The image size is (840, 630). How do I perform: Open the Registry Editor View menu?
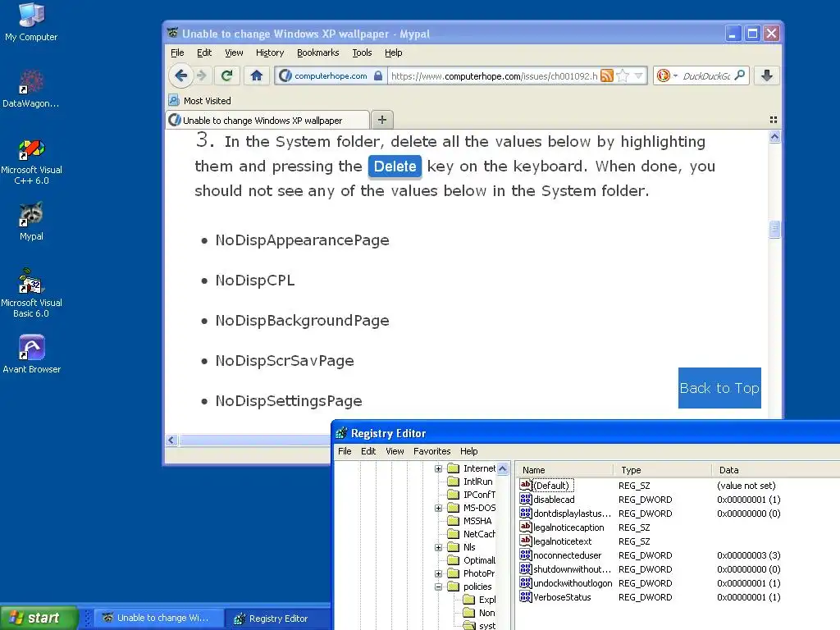(395, 451)
